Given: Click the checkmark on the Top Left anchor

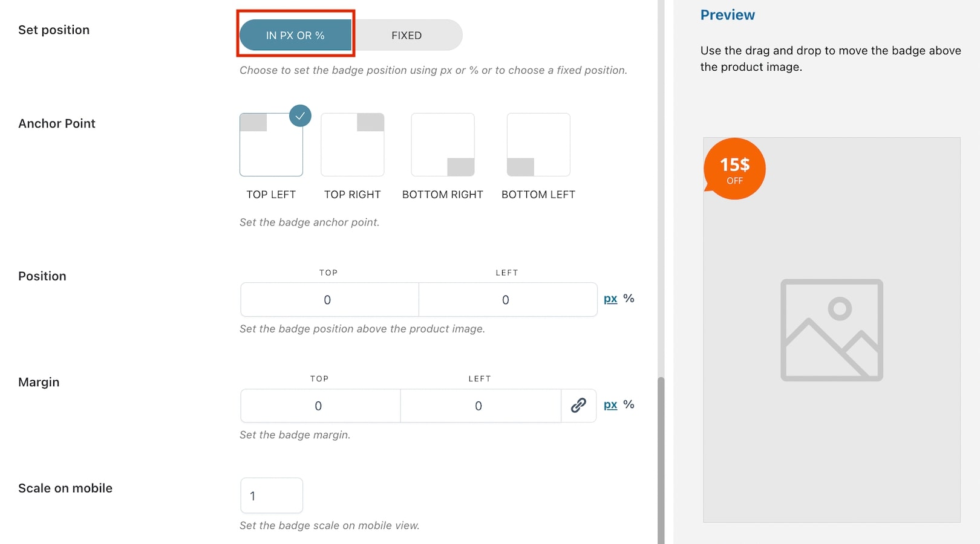Looking at the screenshot, I should point(300,115).
